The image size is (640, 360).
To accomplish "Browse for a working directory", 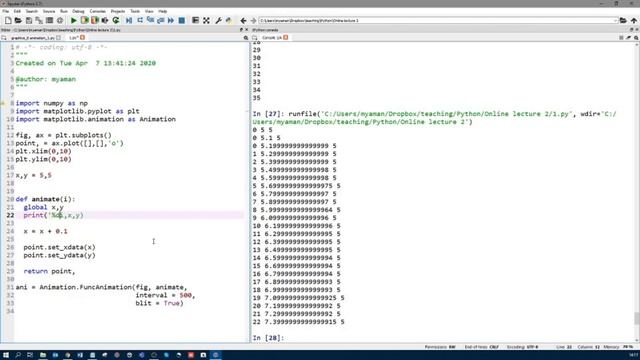I will tap(623, 20).
